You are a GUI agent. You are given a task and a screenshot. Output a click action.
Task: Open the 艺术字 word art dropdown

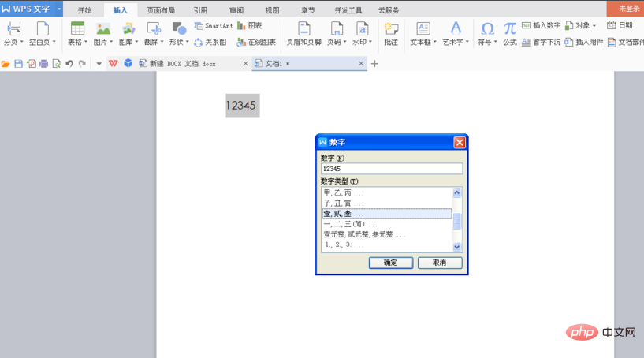point(456,42)
